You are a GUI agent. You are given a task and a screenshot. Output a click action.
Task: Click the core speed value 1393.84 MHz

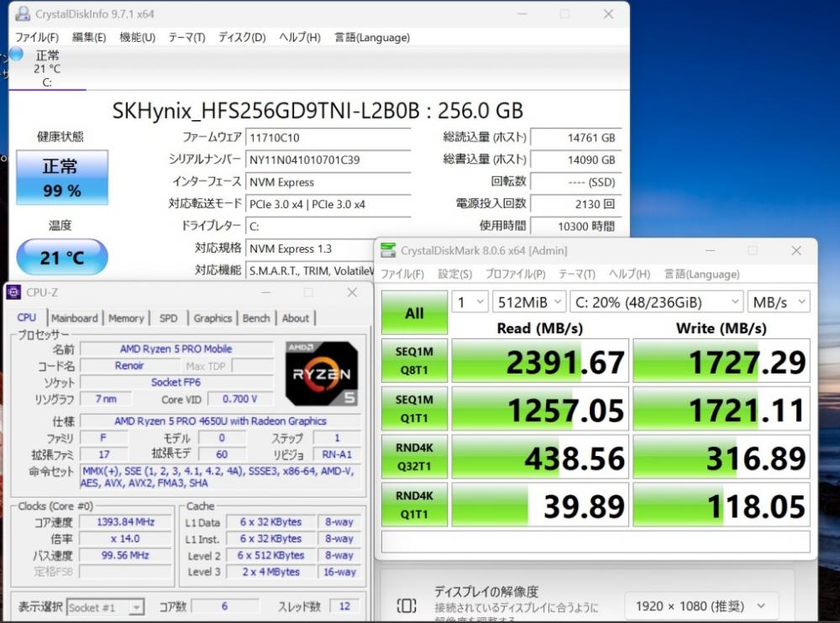pyautogui.click(x=125, y=521)
